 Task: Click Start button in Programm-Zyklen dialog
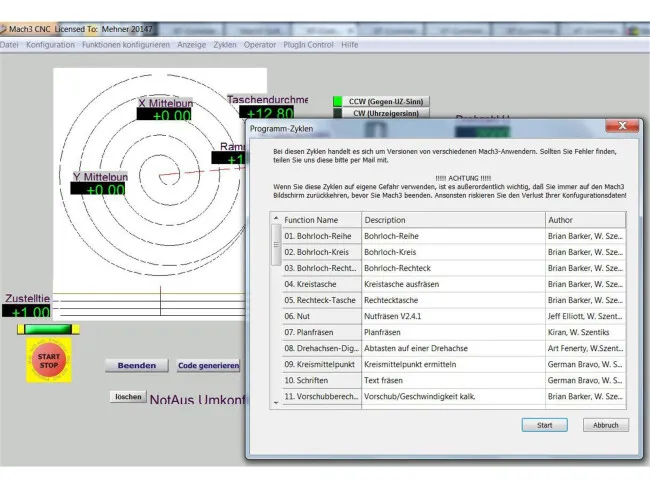544,425
